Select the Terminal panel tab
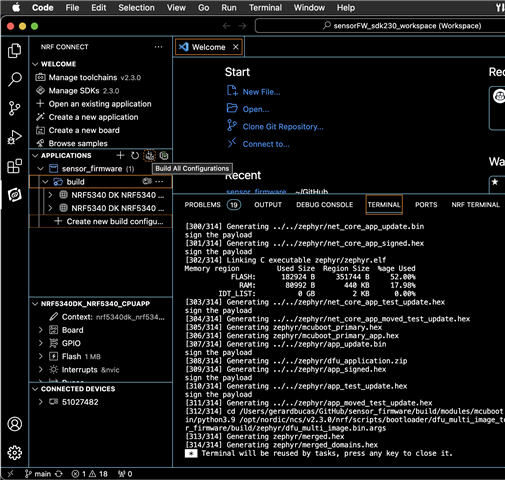505x480 pixels. (384, 205)
